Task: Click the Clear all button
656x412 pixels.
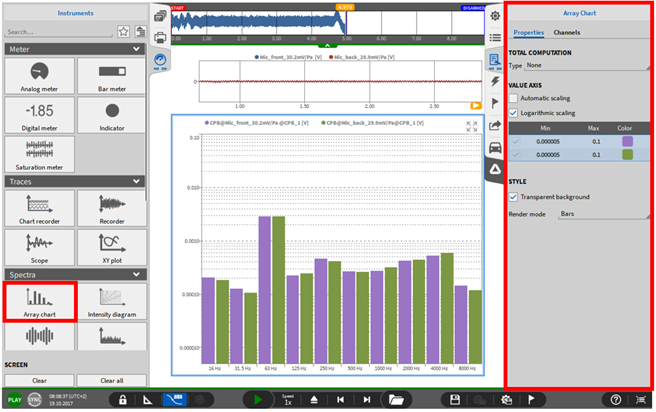Action: pyautogui.click(x=112, y=380)
